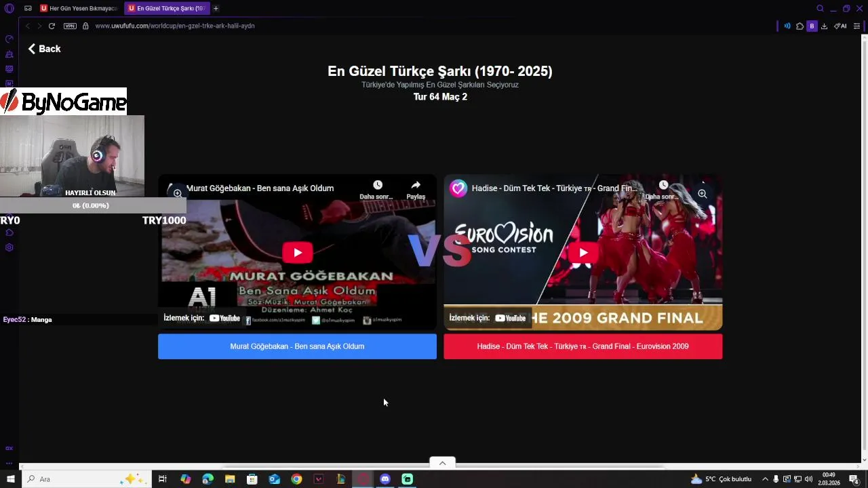Watch later on the Hadise video
Screen dimensions: 868x488
point(663,190)
